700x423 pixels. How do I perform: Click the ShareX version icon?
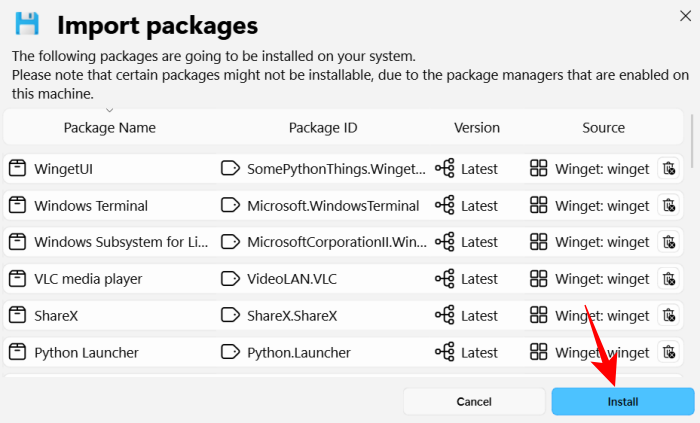pyautogui.click(x=445, y=316)
